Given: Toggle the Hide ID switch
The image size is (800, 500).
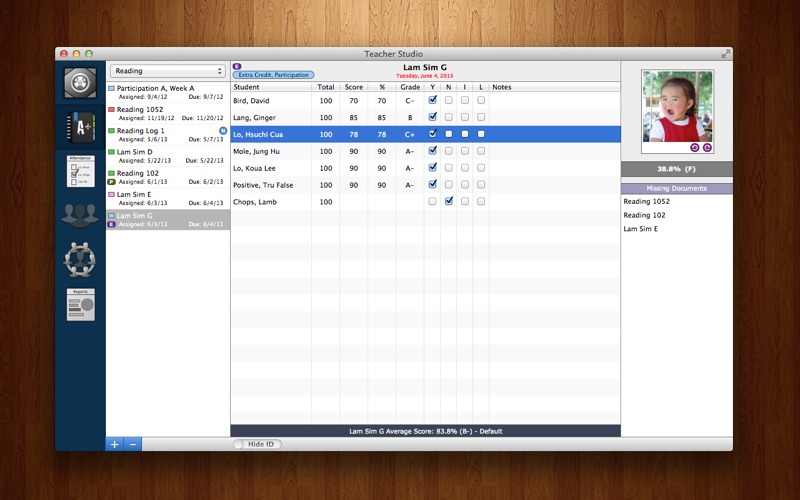Looking at the screenshot, I should click(257, 444).
